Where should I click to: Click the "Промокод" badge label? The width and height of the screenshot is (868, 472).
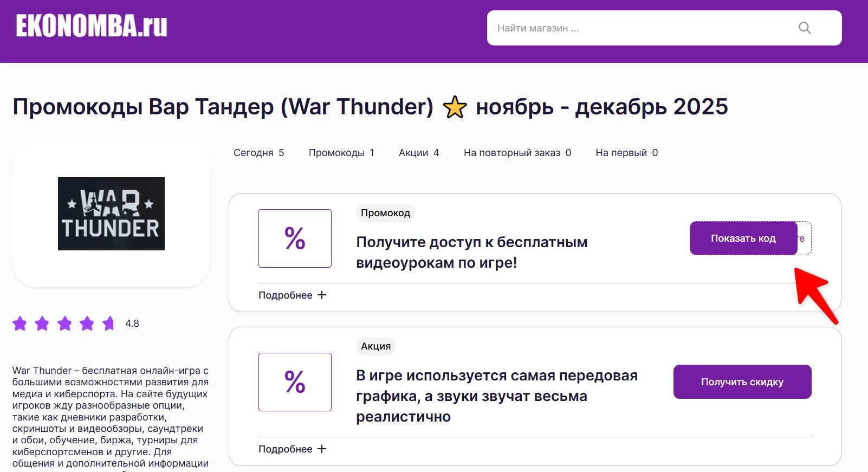(385, 213)
